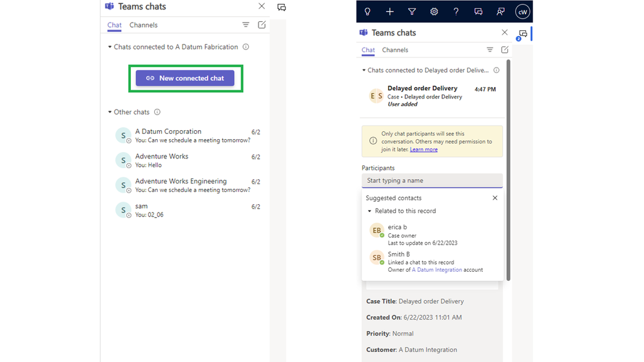Click compose new chat icon in right panel
The width and height of the screenshot is (644, 362).
coord(505,50)
